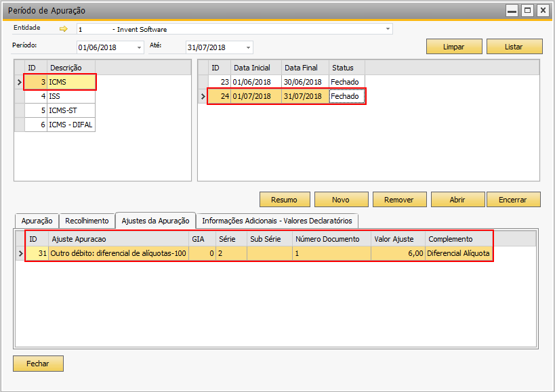The height and width of the screenshot is (392, 555).
Task: Click the Status column header
Action: click(347, 68)
